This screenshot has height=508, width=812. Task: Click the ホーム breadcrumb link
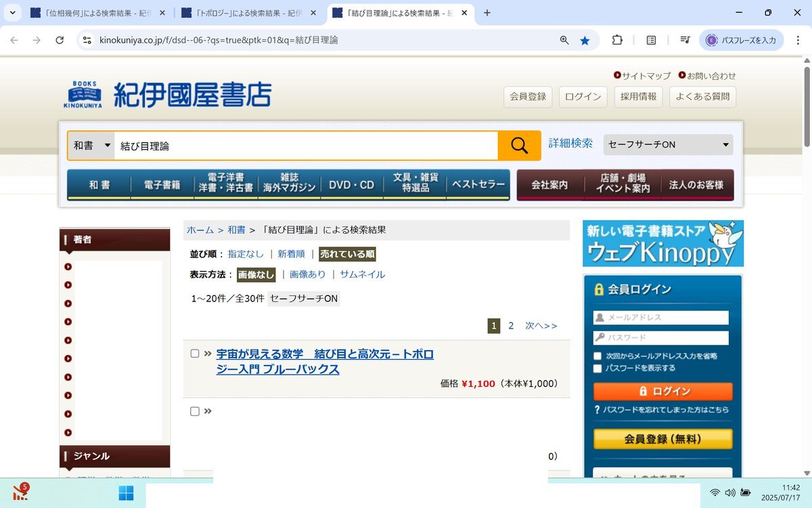point(200,230)
